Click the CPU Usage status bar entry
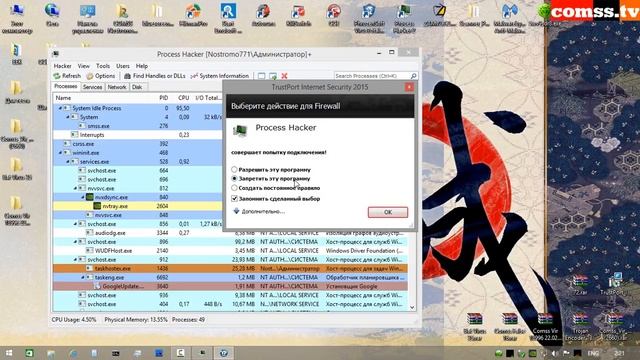The width and height of the screenshot is (640, 360). pyautogui.click(x=74, y=320)
